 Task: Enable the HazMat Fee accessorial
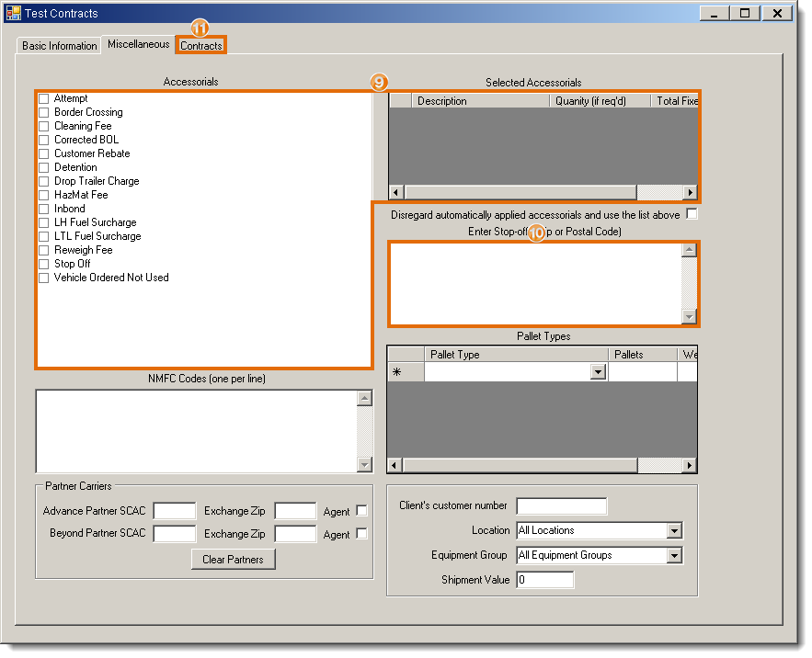[43, 195]
